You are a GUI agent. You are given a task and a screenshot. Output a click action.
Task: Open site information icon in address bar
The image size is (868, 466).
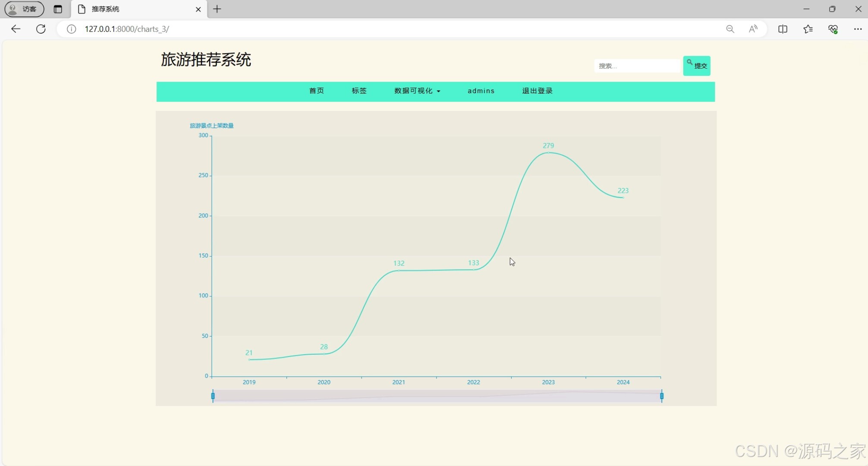pyautogui.click(x=71, y=29)
